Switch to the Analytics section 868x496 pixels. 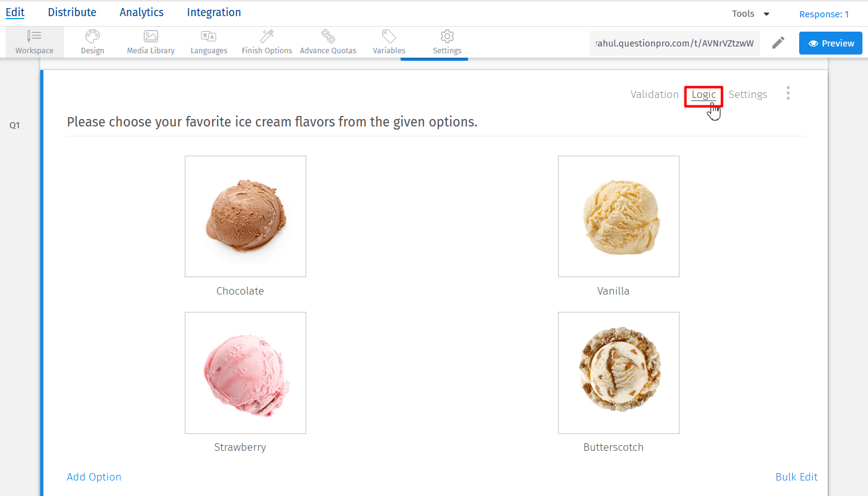pos(141,12)
